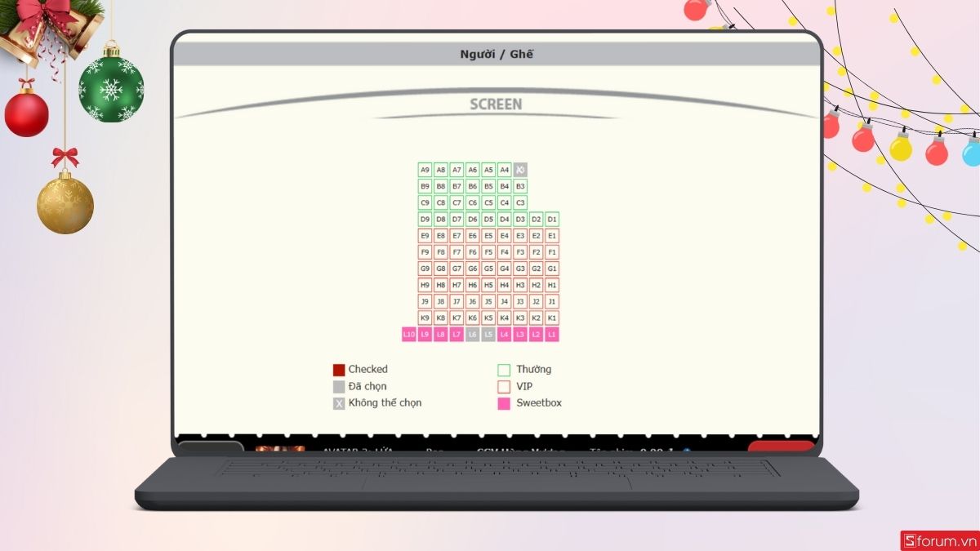Click the unavailable X seat in row A
The width and height of the screenshot is (980, 551).
pyautogui.click(x=520, y=170)
